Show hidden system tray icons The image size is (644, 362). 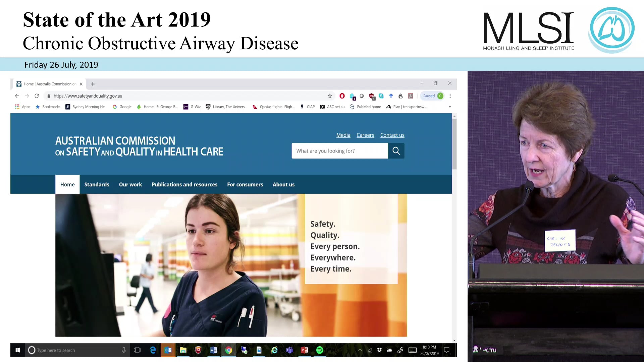(x=360, y=350)
